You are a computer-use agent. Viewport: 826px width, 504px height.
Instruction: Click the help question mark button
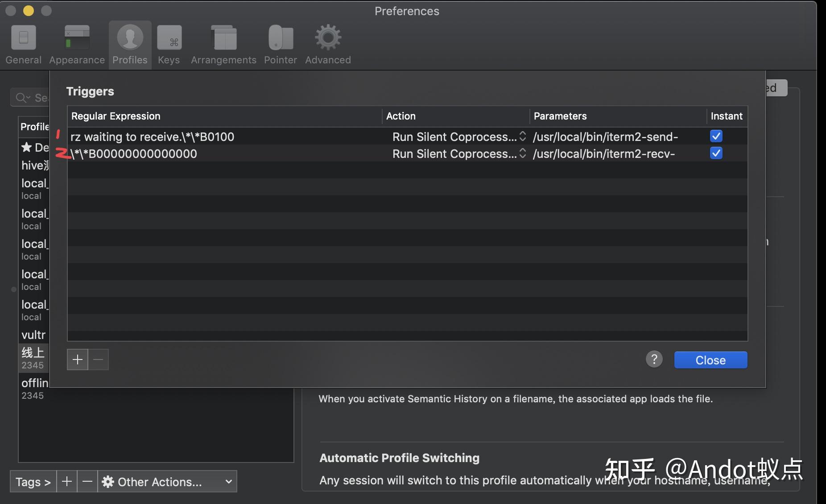point(654,359)
